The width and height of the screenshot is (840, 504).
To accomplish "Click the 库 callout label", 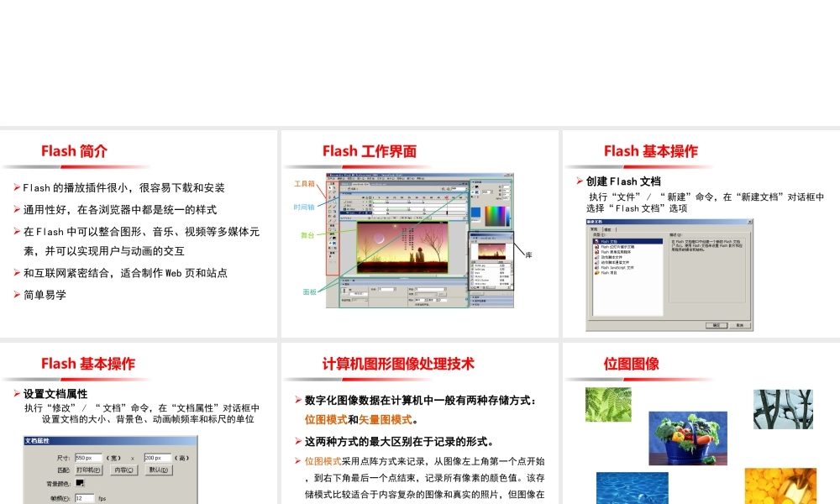I will pos(528,255).
